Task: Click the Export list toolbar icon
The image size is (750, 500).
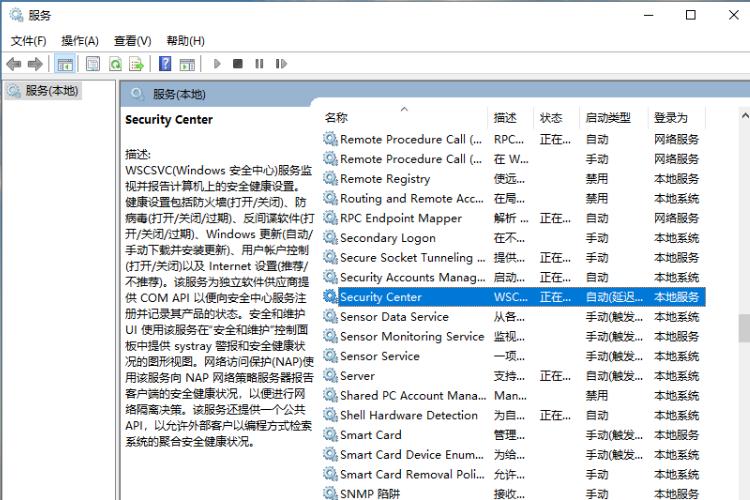Action: 137,64
